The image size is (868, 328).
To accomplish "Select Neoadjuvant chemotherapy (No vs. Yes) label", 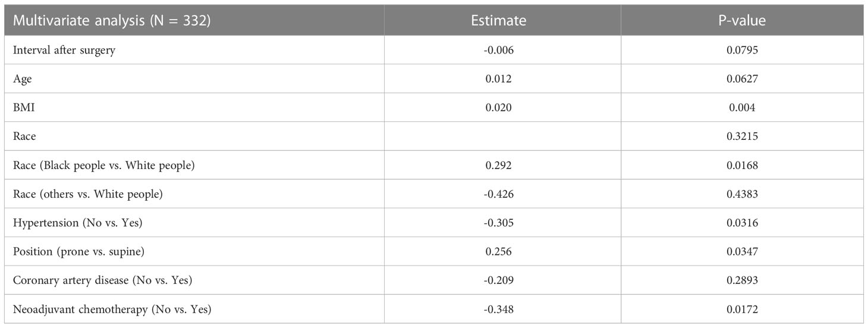I will pos(112,309).
